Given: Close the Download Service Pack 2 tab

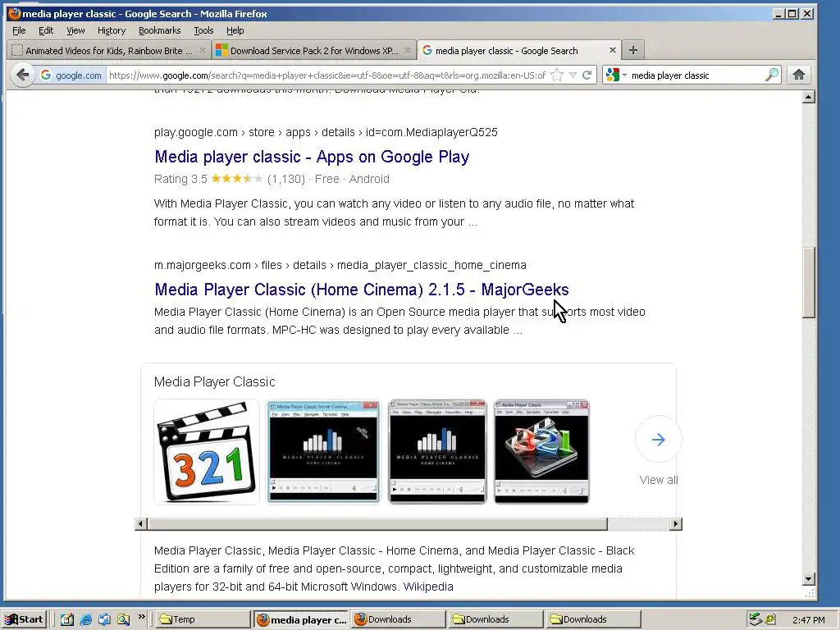Looking at the screenshot, I should [408, 50].
